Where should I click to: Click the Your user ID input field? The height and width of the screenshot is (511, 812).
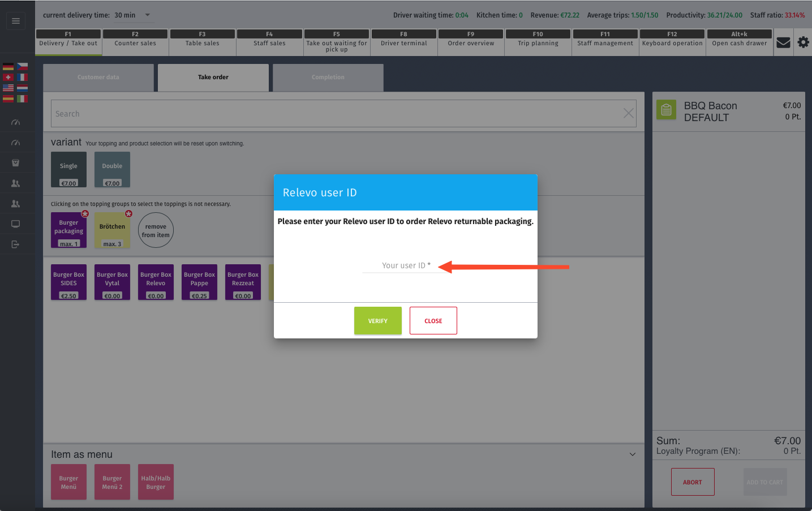pyautogui.click(x=406, y=265)
